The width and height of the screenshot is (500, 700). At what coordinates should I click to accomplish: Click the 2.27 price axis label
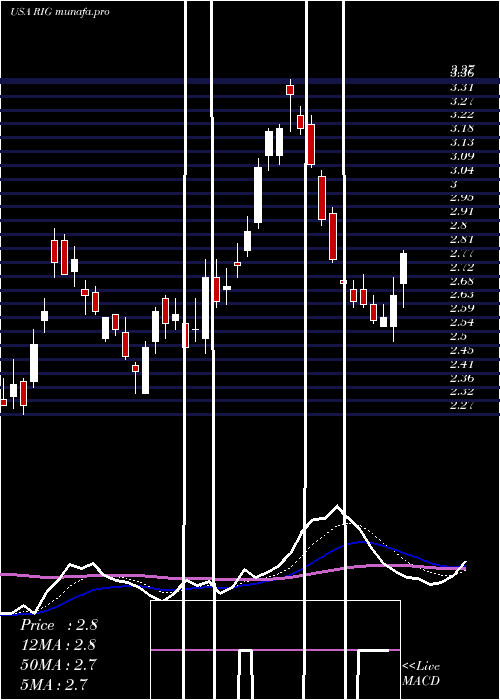(462, 405)
